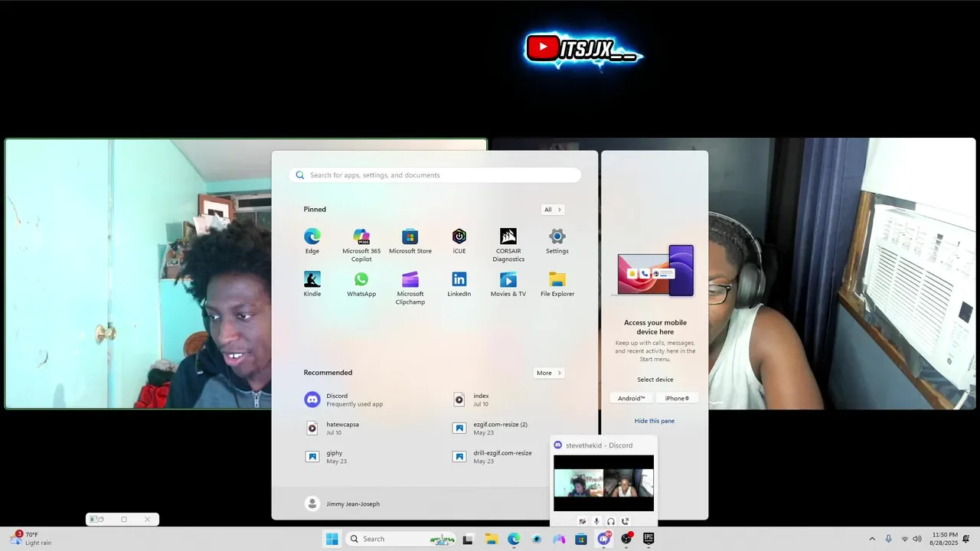
Task: Focus the Start menu search field
Action: 435,175
